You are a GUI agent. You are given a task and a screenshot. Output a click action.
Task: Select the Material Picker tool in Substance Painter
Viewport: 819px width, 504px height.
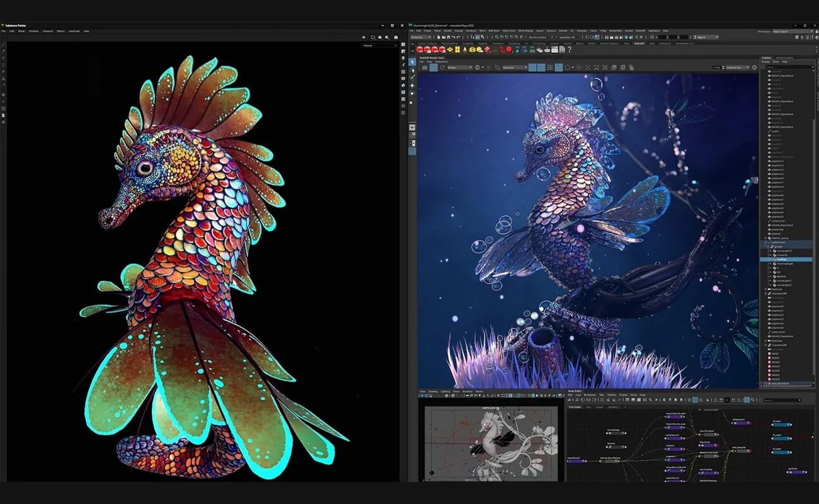click(x=3, y=85)
